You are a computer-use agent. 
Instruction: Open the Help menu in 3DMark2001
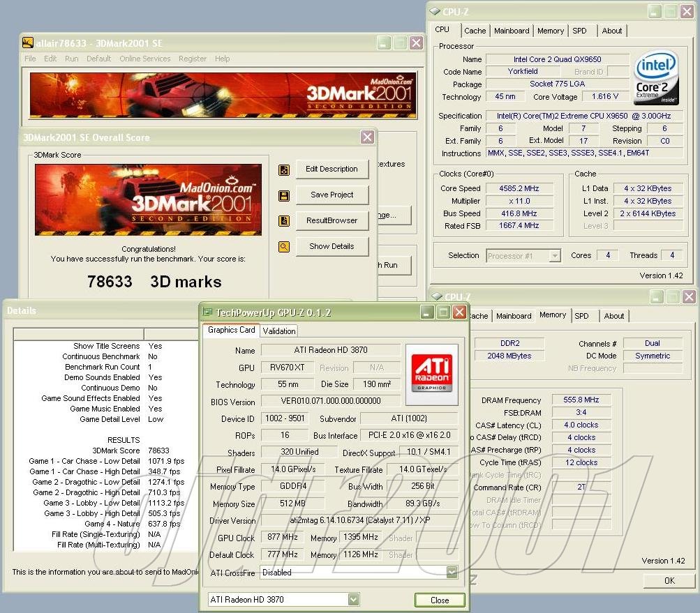point(223,59)
